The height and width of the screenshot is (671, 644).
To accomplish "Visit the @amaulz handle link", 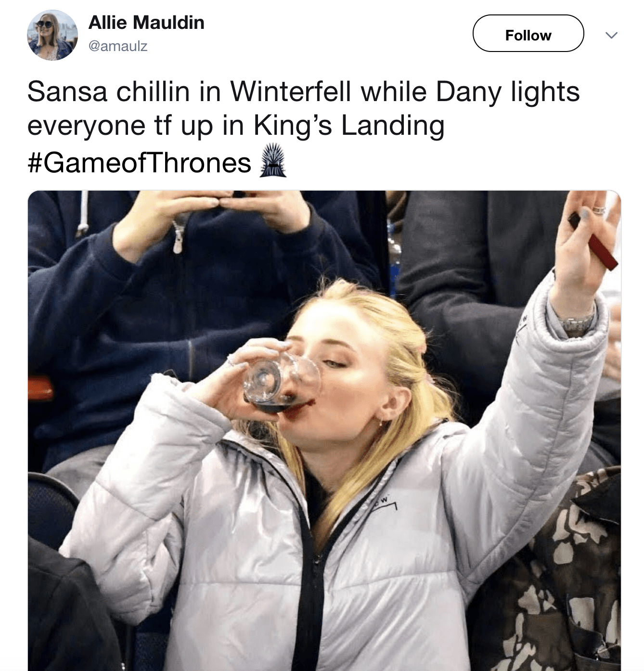I will pyautogui.click(x=118, y=46).
